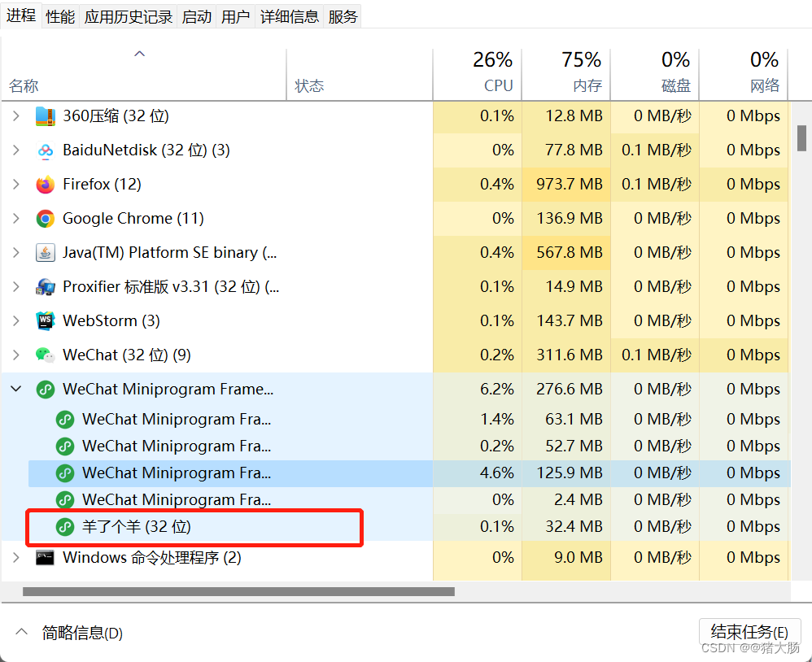Click the BaiduNetdisk cloud icon

(45, 150)
